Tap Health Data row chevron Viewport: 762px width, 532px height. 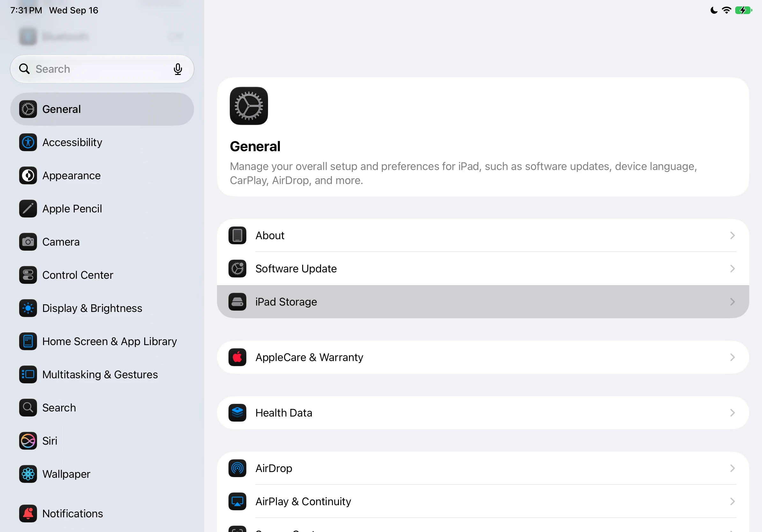[x=732, y=413]
